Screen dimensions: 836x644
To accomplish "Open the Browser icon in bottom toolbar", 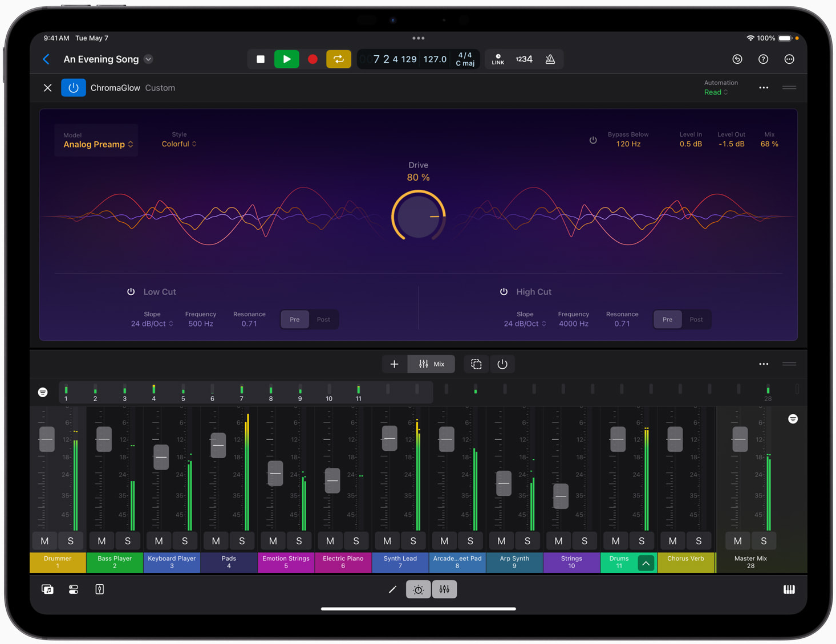I will click(47, 589).
